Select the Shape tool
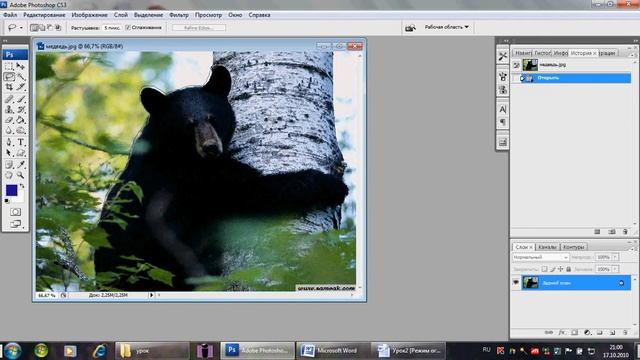Viewport: 640px width, 360px height. [20, 153]
